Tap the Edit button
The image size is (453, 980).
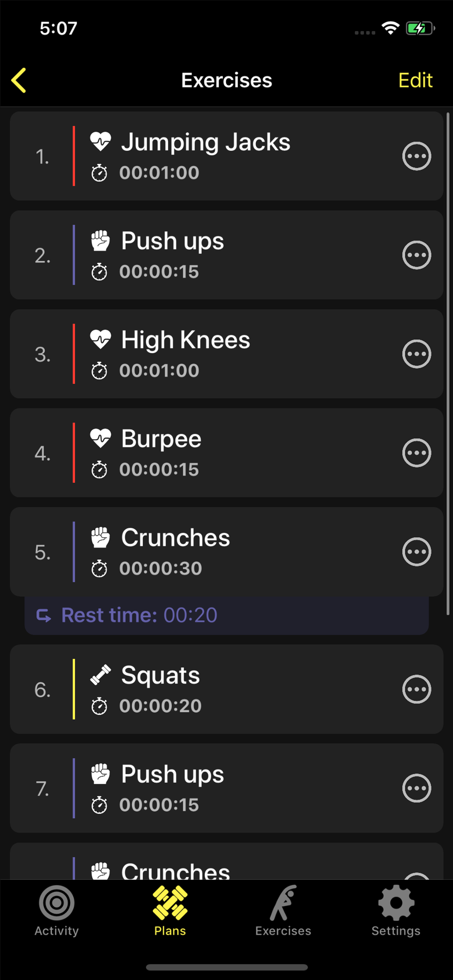click(415, 80)
